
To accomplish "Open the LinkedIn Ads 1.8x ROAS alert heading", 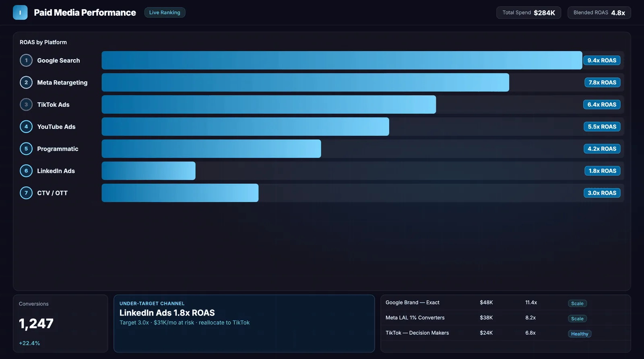I will point(167,313).
